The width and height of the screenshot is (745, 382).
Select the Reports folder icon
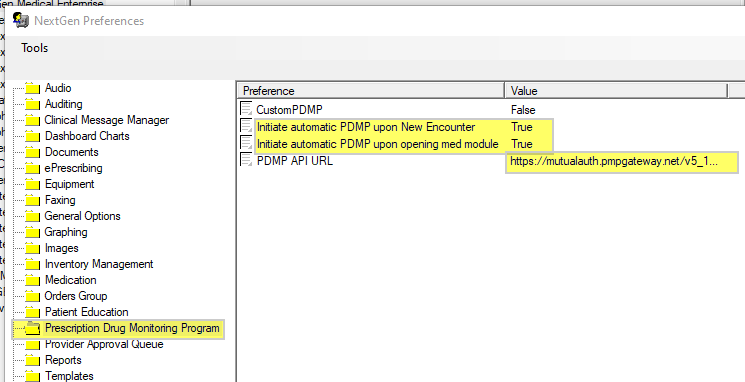[x=32, y=360]
